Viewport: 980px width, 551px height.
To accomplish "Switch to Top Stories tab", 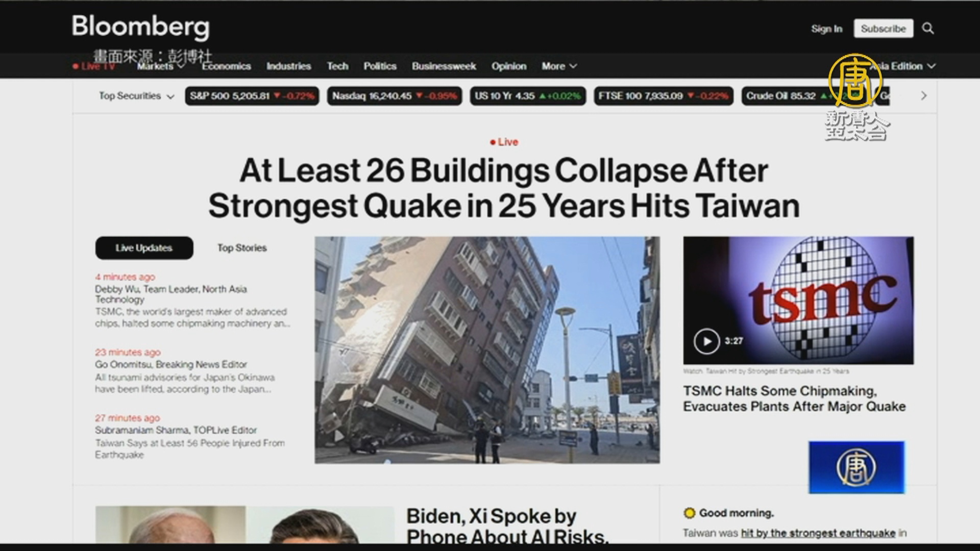I will point(242,248).
